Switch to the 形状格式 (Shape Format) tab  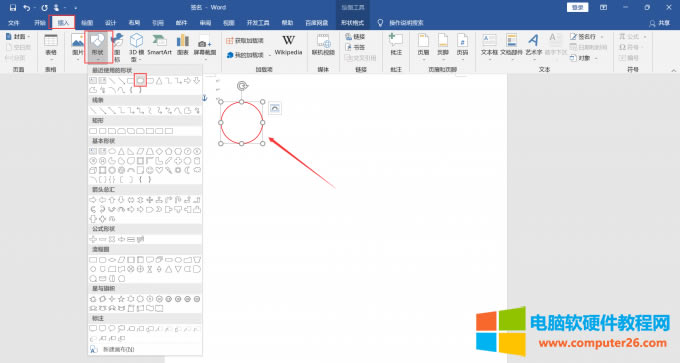point(352,23)
